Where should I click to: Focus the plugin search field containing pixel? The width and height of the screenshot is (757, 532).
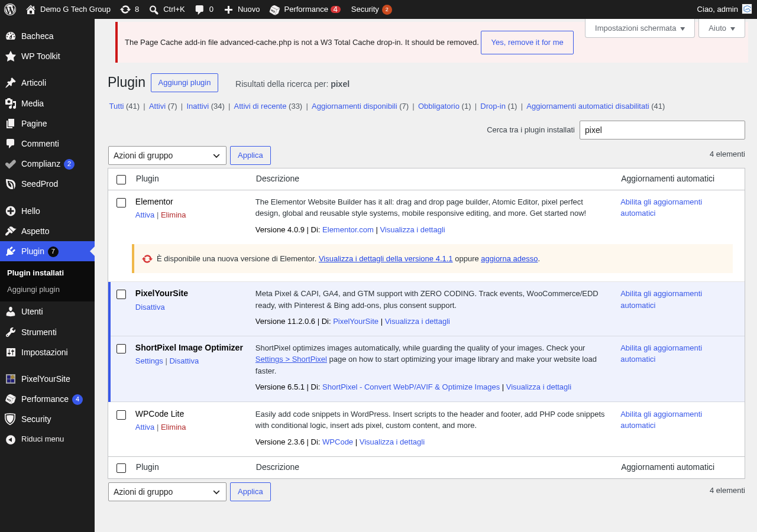662,130
